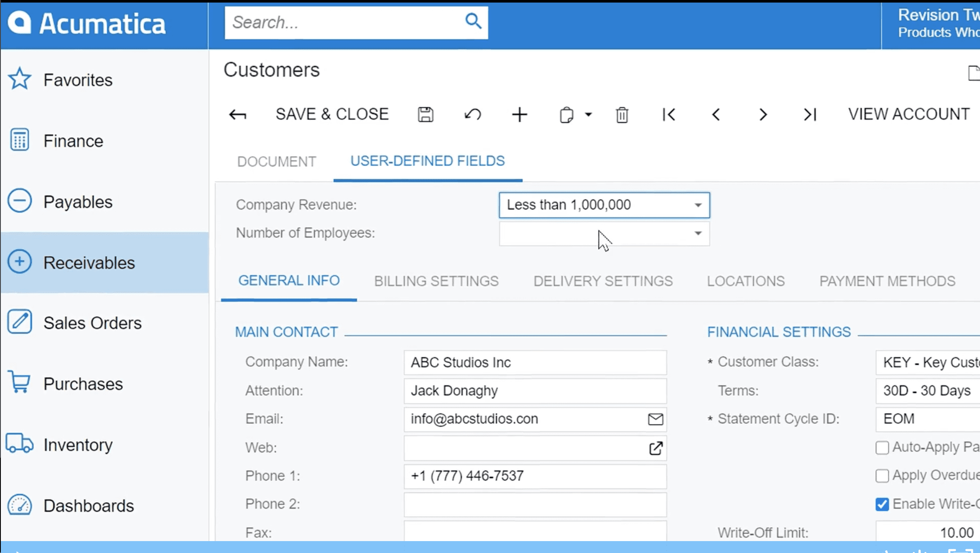Add a new record with the plus icon
Viewport: 980px width, 553px height.
(519, 114)
